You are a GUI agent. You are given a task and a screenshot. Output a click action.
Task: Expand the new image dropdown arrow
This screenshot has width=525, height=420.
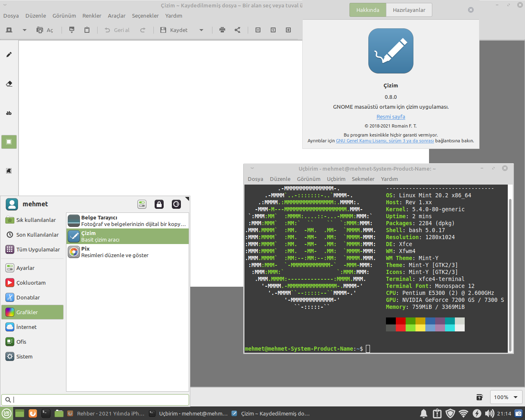25,30
